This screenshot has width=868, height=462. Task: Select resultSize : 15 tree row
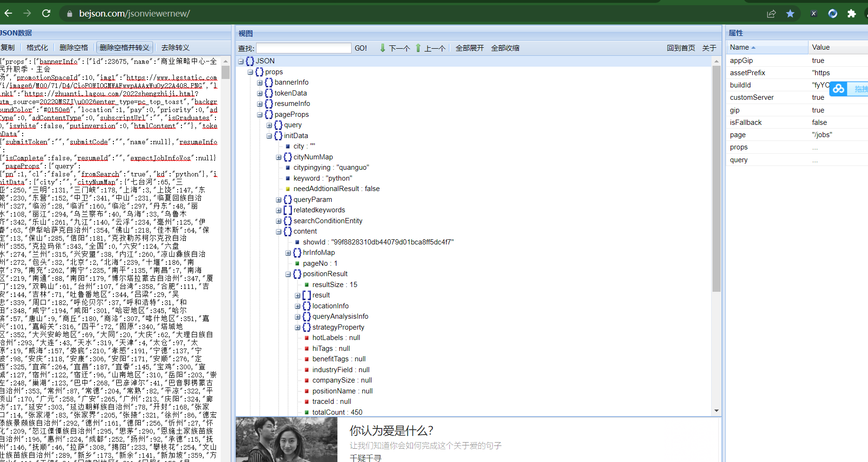[x=335, y=285]
